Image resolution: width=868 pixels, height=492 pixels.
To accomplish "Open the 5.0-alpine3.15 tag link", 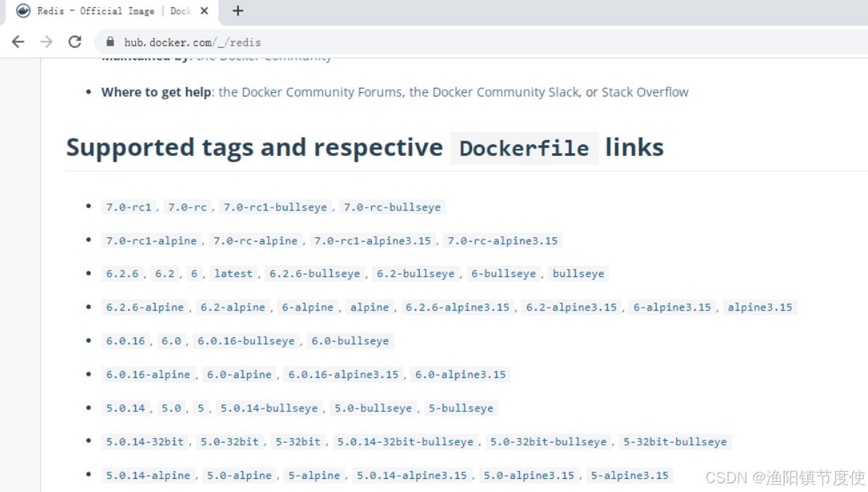I will pyautogui.click(x=529, y=476).
